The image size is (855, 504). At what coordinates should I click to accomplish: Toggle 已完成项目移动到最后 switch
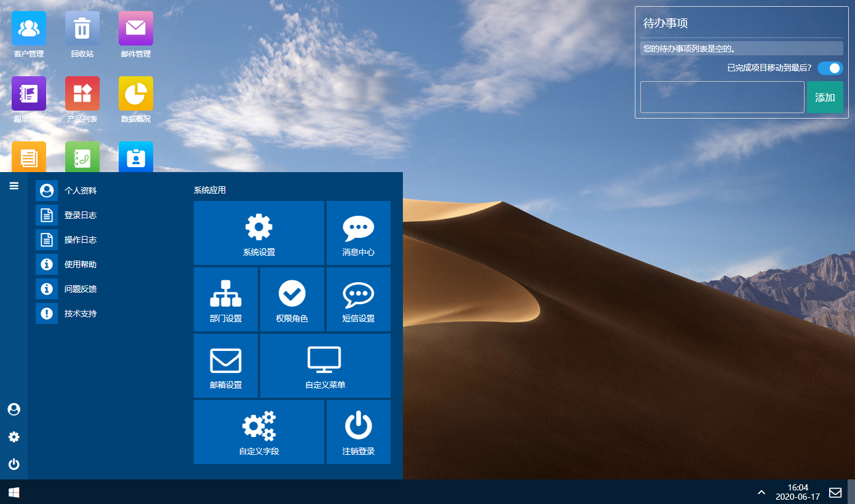[x=830, y=68]
